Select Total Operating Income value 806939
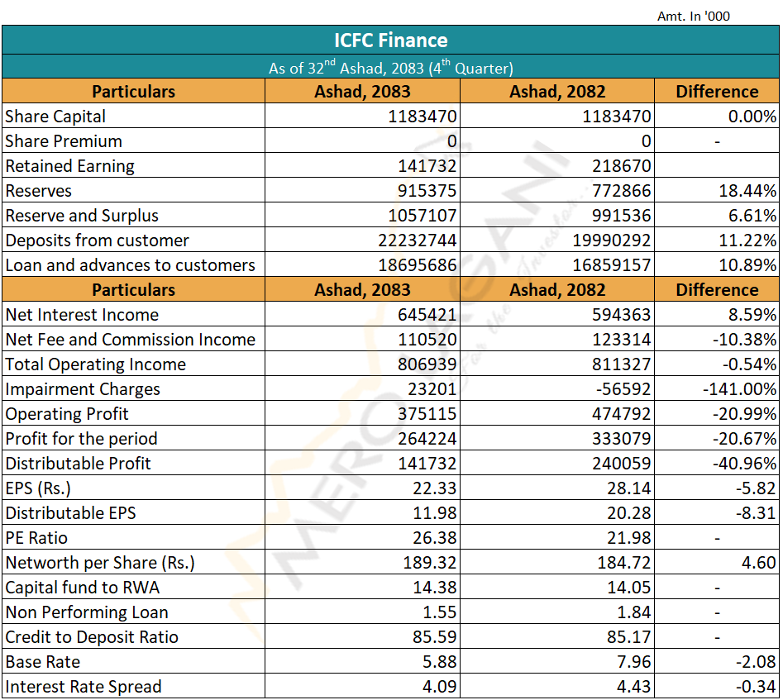The width and height of the screenshot is (783, 700). coord(427,364)
